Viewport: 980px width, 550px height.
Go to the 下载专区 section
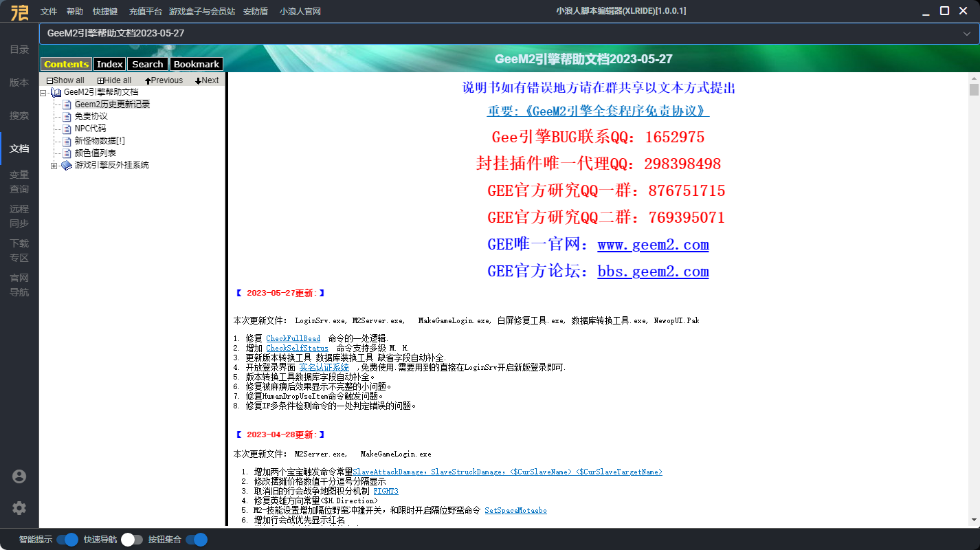tap(19, 250)
